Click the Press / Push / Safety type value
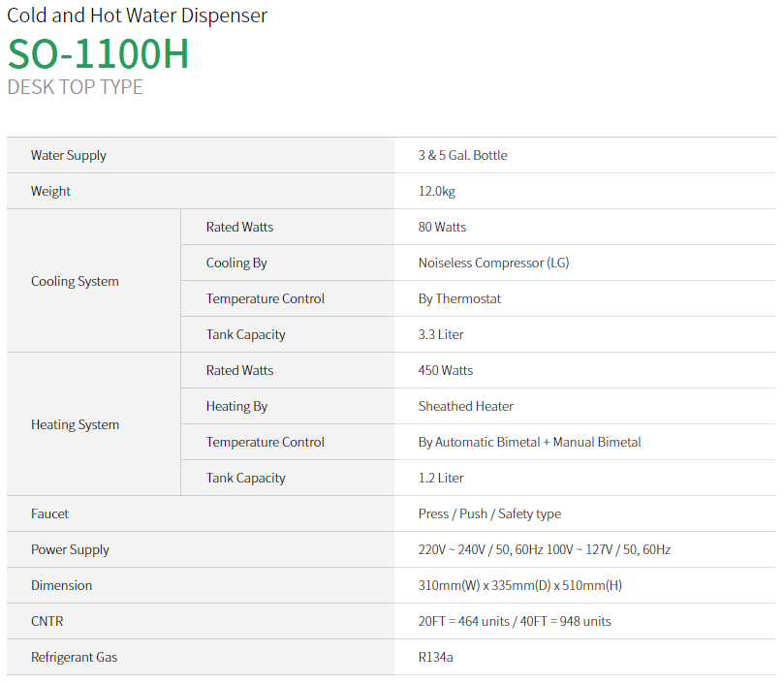 click(x=489, y=513)
